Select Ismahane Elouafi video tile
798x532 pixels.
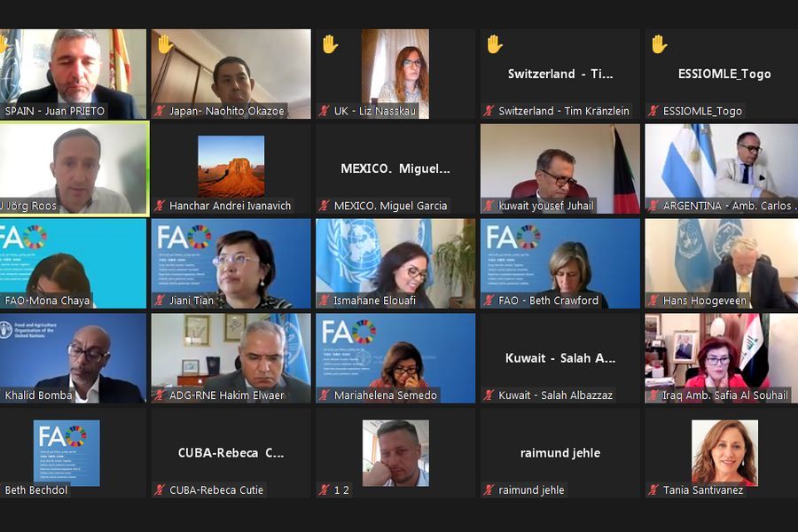tap(395, 263)
